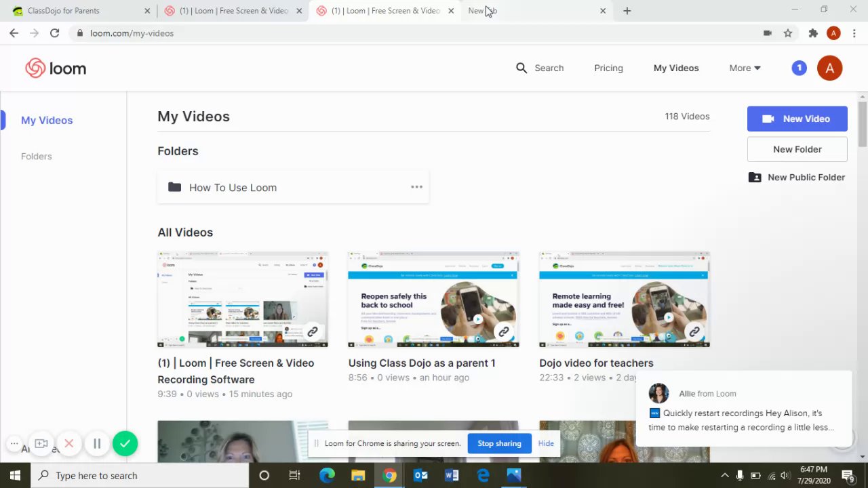
Task: Copy link icon on Using Class Dojo video
Action: [x=503, y=332]
